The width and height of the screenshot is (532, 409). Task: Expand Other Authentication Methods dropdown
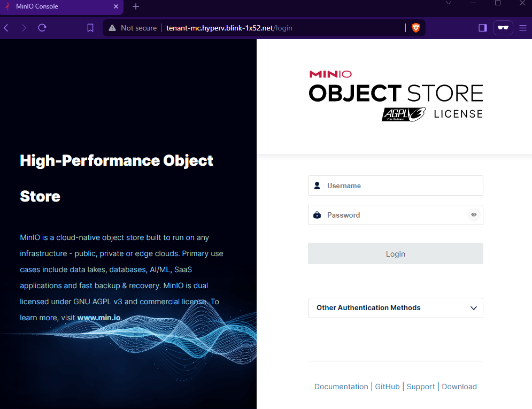click(395, 308)
